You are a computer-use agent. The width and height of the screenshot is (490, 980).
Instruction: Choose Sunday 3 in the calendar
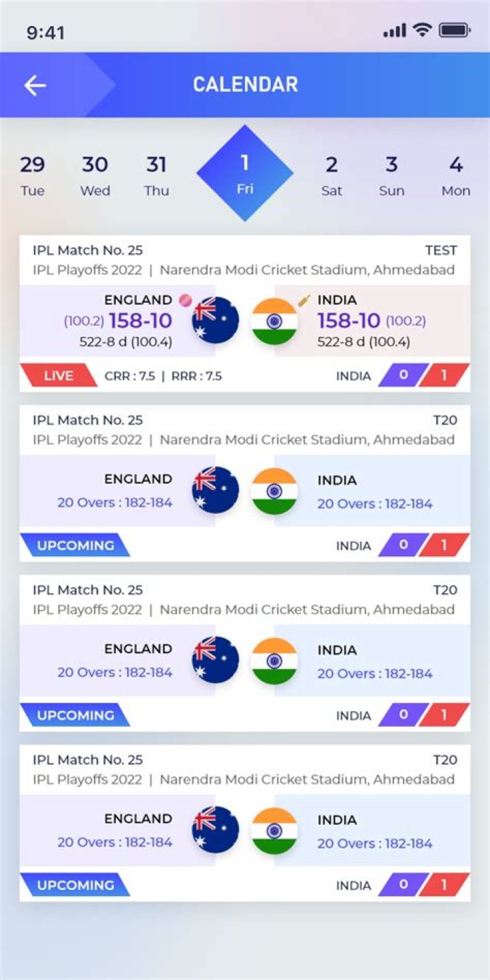392,174
